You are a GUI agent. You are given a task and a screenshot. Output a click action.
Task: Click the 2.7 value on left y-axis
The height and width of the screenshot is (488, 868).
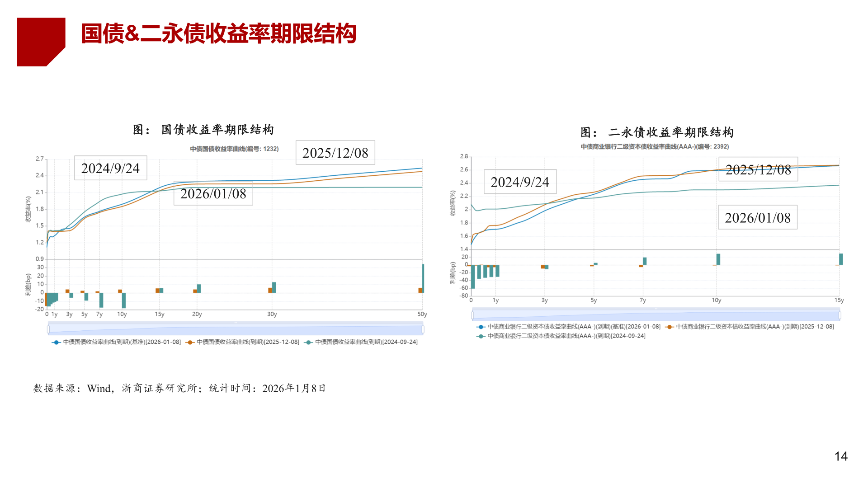[40, 159]
